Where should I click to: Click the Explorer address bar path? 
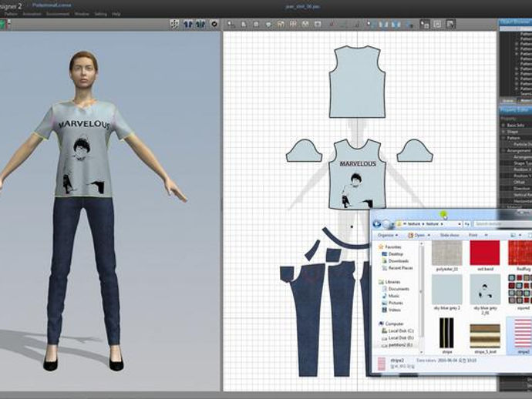(x=429, y=223)
